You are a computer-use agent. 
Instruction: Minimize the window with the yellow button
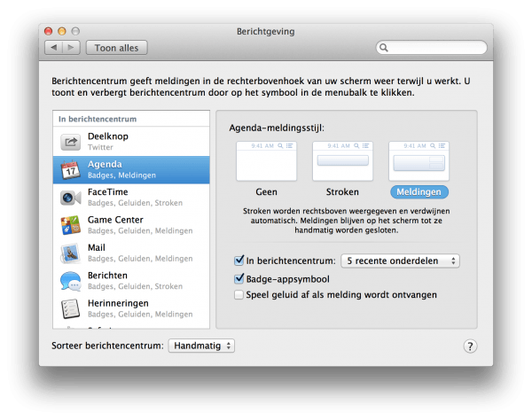[x=62, y=32]
